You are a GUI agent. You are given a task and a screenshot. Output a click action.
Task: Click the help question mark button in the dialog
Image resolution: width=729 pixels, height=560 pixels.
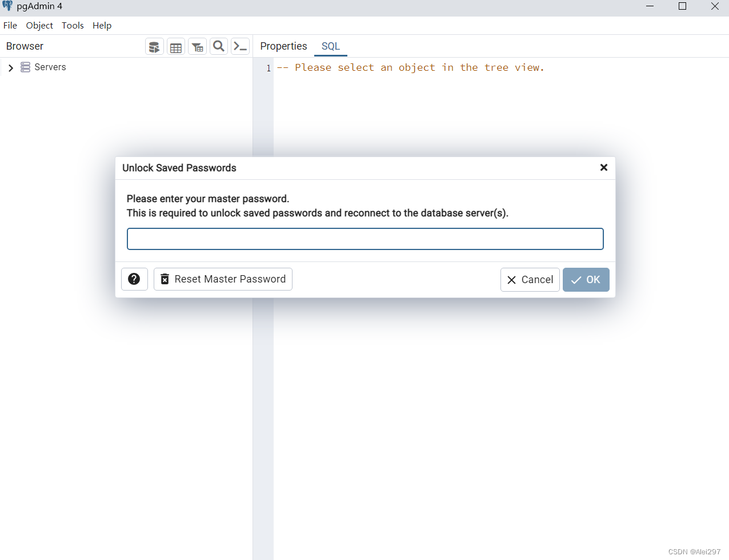pyautogui.click(x=134, y=279)
